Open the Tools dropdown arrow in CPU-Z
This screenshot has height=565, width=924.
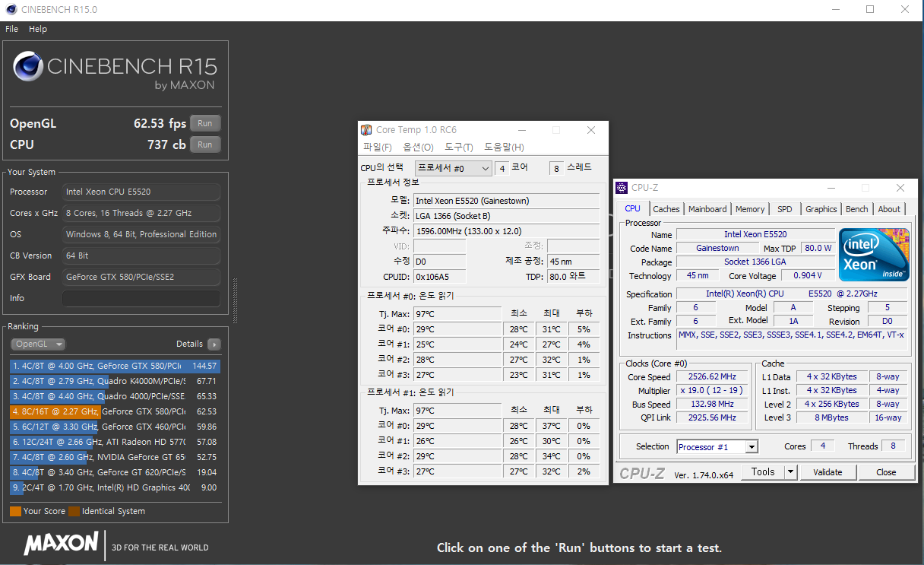tap(790, 471)
